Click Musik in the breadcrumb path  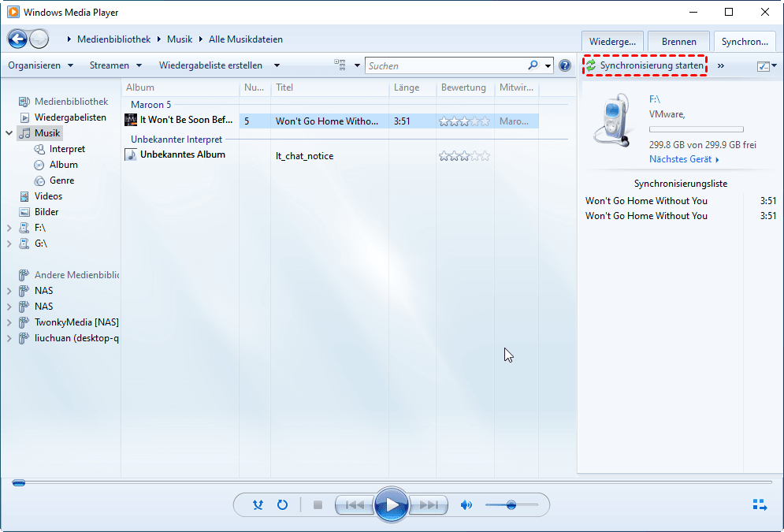[180, 39]
